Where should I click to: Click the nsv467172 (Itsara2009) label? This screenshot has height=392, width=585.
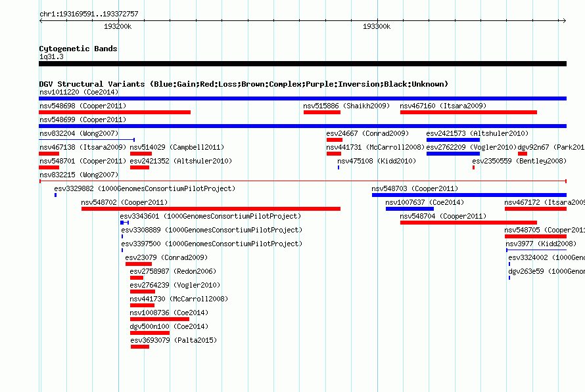tap(544, 202)
